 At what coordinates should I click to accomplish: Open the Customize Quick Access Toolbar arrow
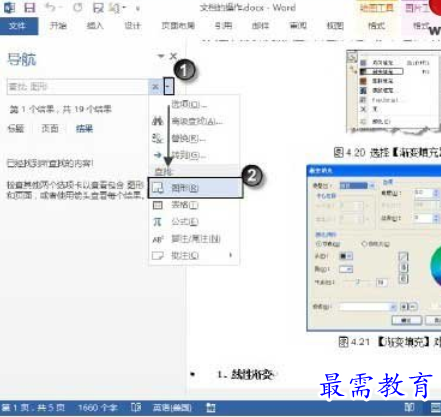pyautogui.click(x=138, y=8)
